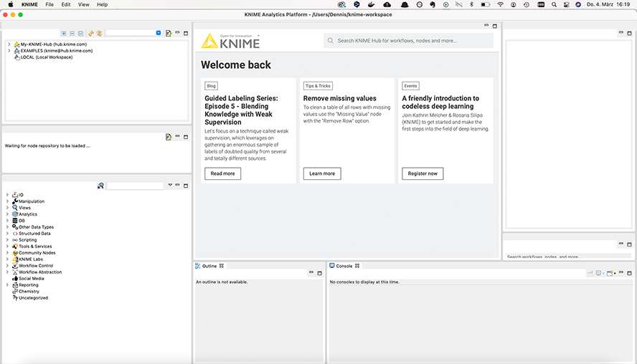The height and width of the screenshot is (364, 637).
Task: Expand the IO node category
Action: coord(7,195)
